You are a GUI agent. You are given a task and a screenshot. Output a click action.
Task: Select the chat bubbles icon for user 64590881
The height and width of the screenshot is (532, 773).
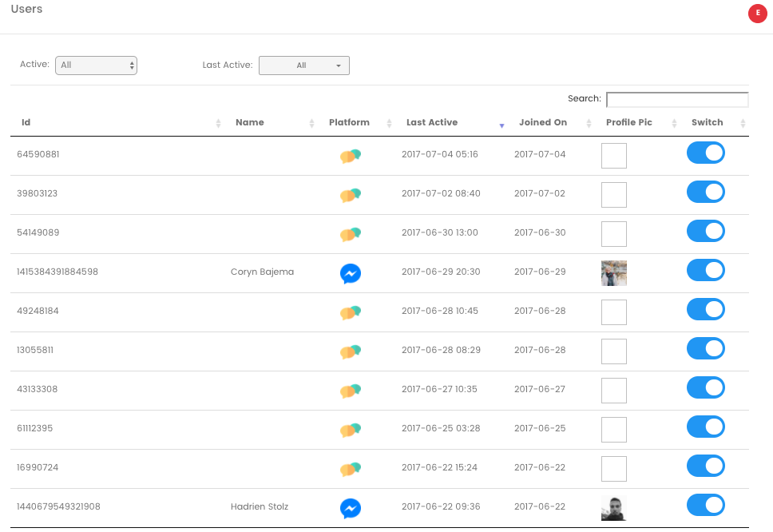click(x=350, y=156)
